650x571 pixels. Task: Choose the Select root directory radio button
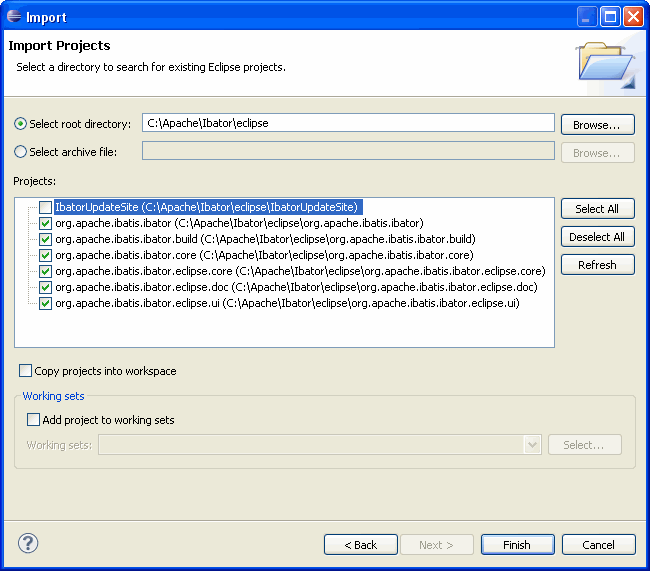pyautogui.click(x=20, y=124)
